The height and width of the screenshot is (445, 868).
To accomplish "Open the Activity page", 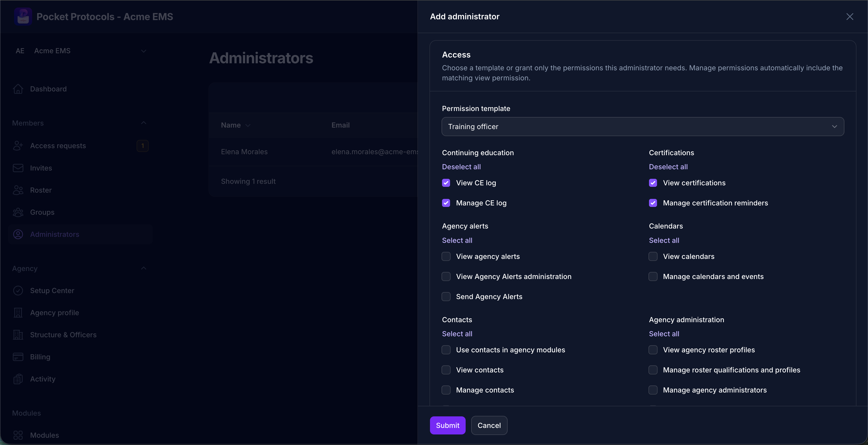I will pos(81,379).
